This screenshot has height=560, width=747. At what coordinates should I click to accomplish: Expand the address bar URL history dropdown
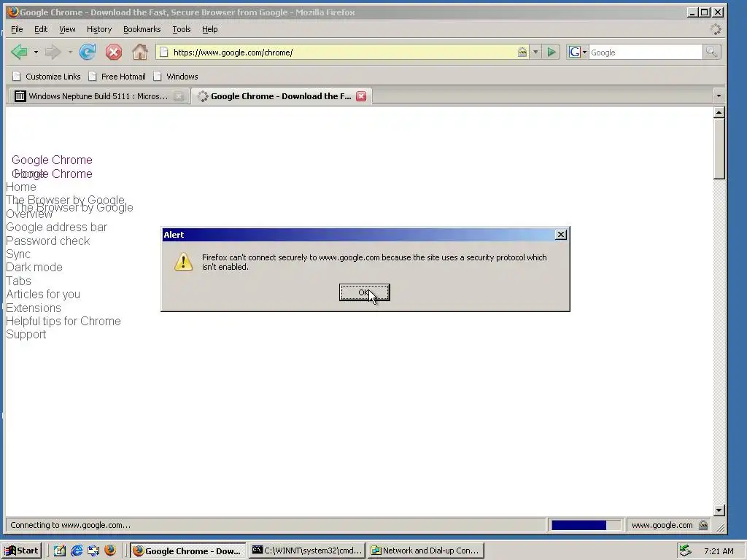[x=535, y=52]
